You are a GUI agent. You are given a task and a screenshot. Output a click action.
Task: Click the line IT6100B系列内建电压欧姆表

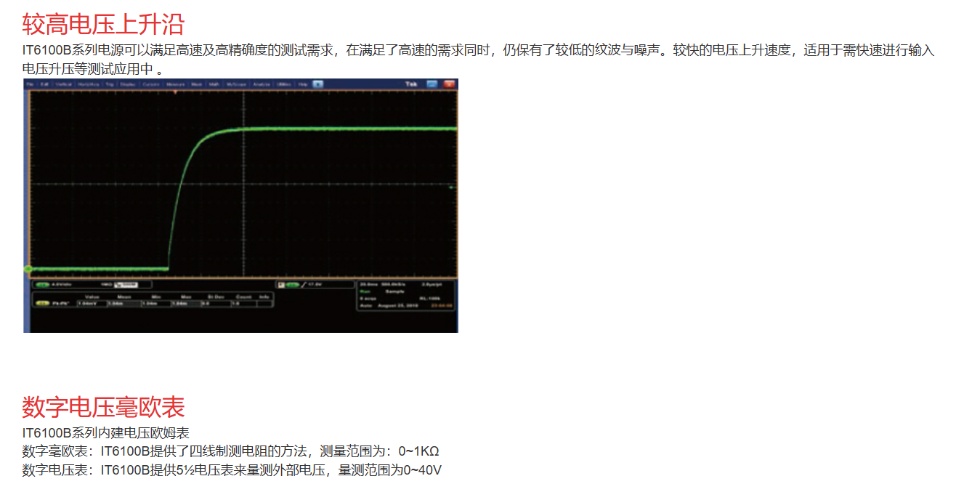tap(106, 433)
